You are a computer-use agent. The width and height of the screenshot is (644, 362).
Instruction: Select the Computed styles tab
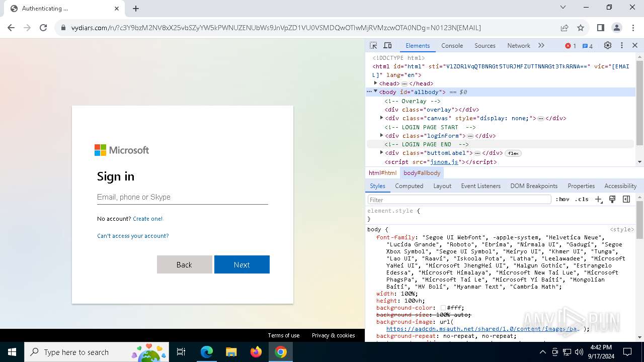tap(409, 186)
